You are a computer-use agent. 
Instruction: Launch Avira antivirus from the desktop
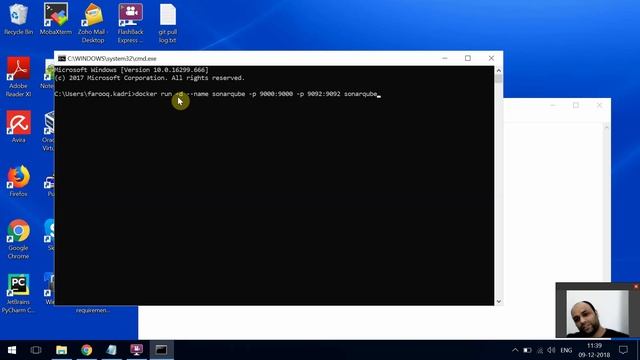click(18, 127)
